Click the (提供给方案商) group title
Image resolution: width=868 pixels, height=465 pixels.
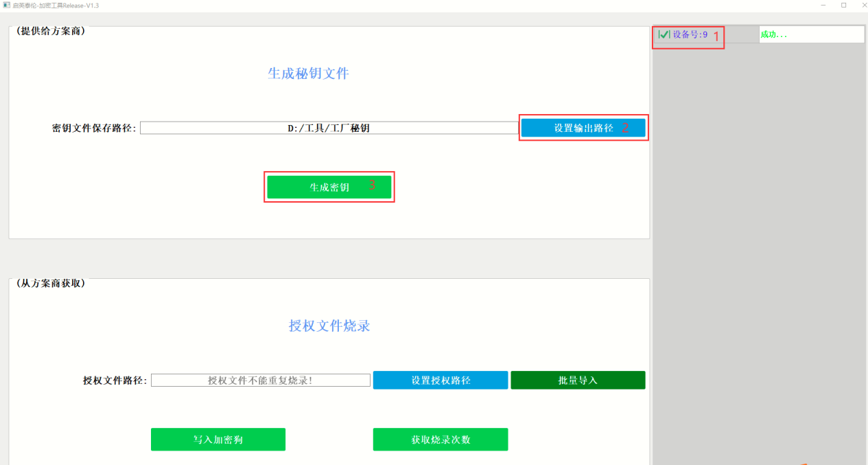coord(50,31)
